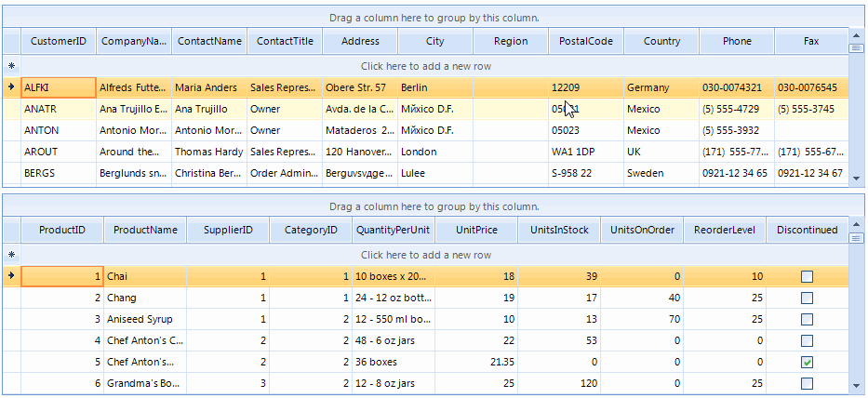Click the 48 - 6 oz jars cell

(394, 340)
